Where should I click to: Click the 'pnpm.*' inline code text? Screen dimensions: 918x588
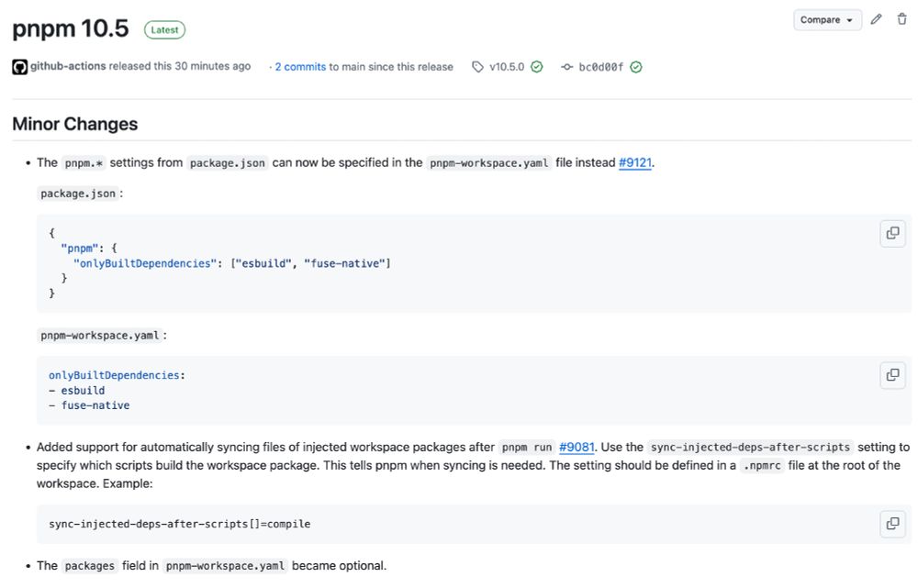point(84,163)
